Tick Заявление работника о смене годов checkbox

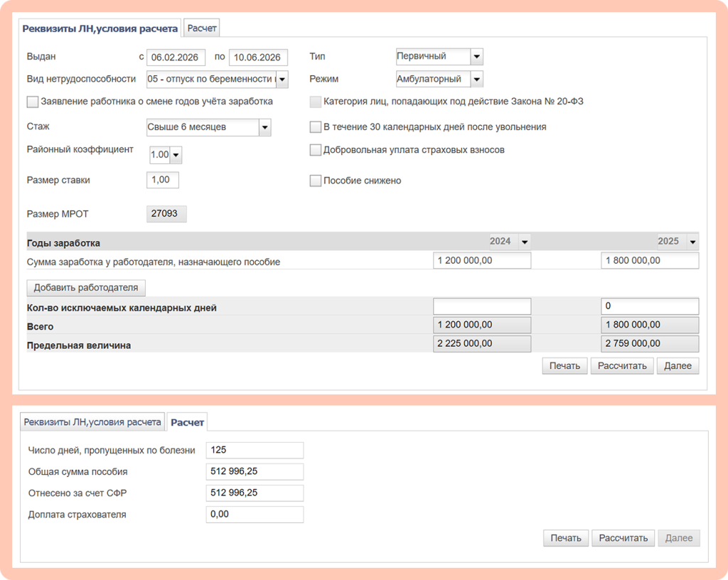point(33,102)
